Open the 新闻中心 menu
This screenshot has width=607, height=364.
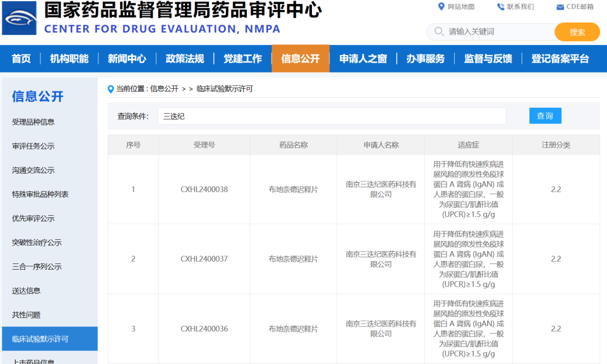point(127,58)
